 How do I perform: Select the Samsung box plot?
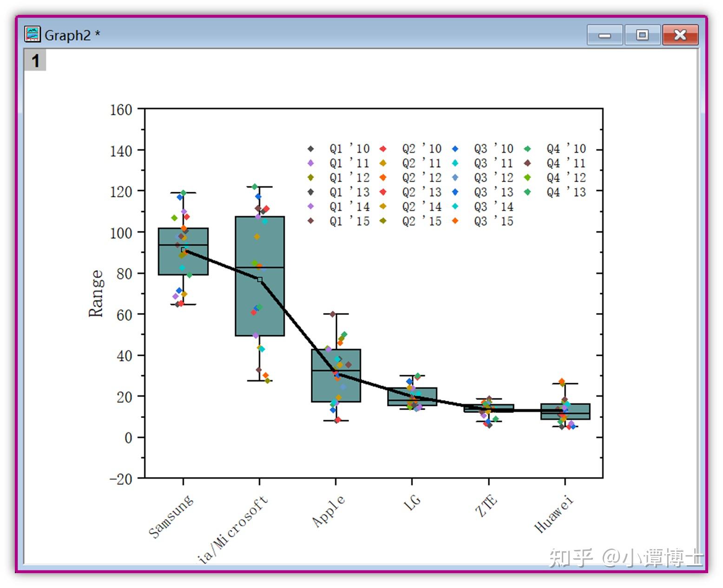(x=183, y=251)
